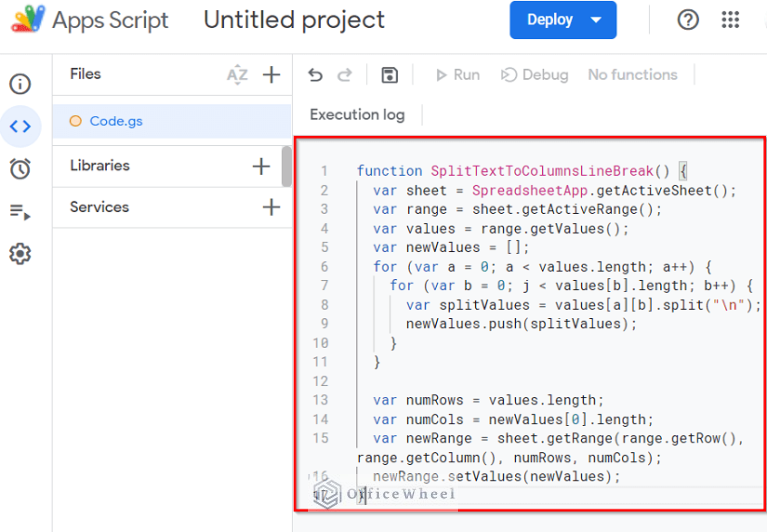The image size is (767, 532).
Task: Open Project Settings gear icon
Action: pyautogui.click(x=20, y=254)
